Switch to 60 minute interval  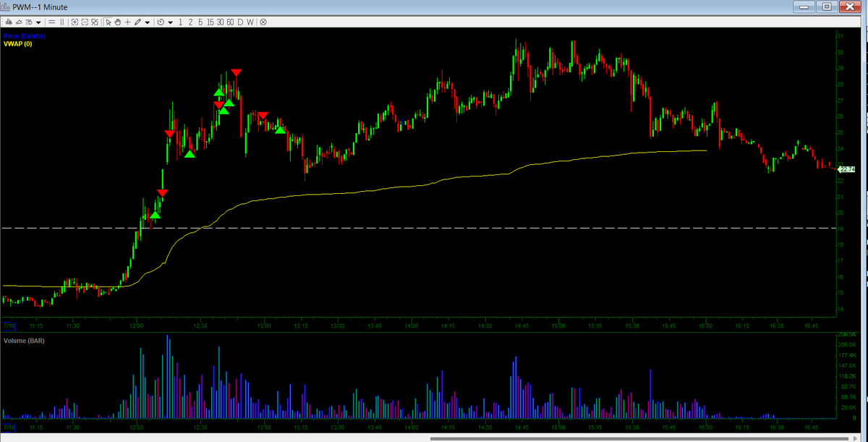(230, 22)
